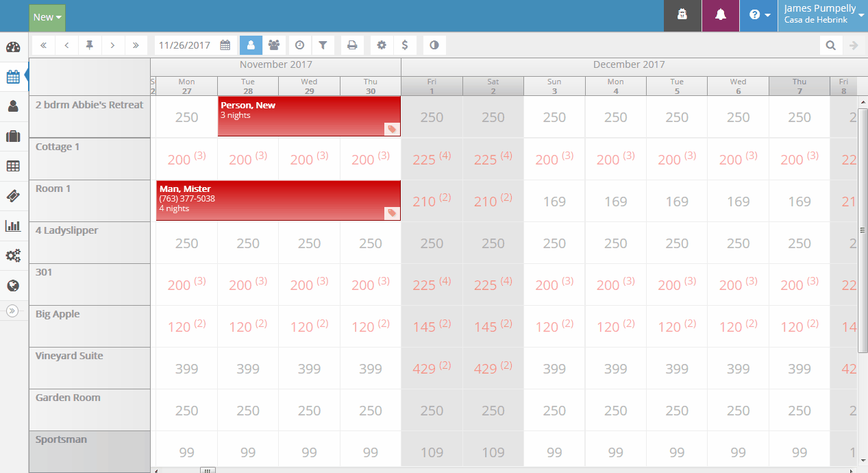This screenshot has width=868, height=473.
Task: Toggle the single-person view in the toolbar
Action: click(x=251, y=45)
